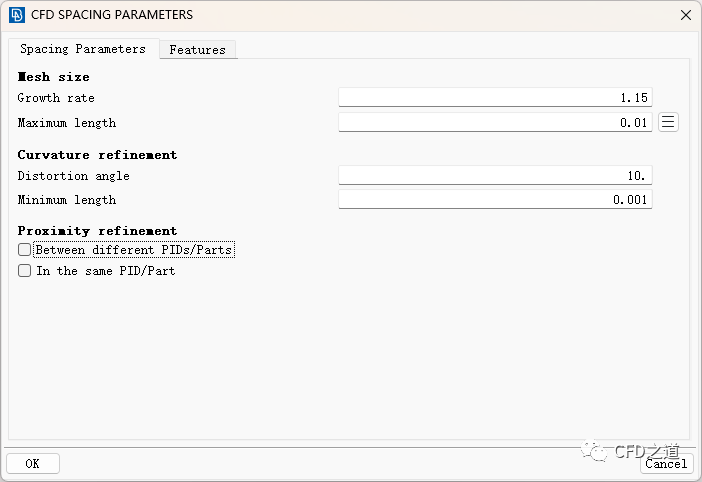Select the Minimum length input field
The image size is (702, 482).
[x=495, y=200]
